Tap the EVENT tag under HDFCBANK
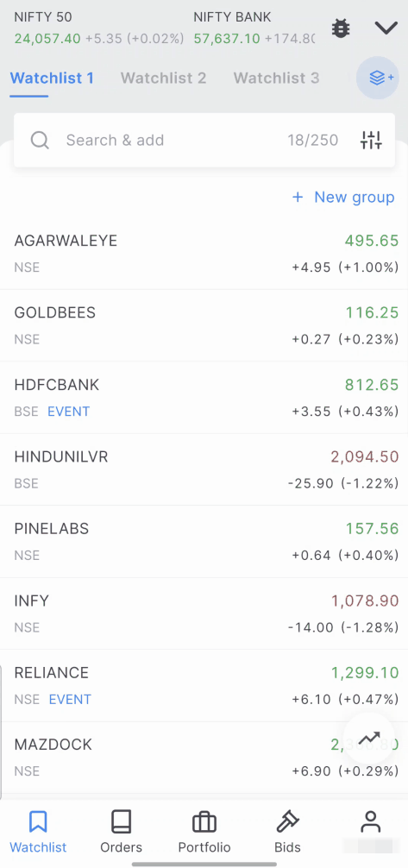 pyautogui.click(x=69, y=412)
